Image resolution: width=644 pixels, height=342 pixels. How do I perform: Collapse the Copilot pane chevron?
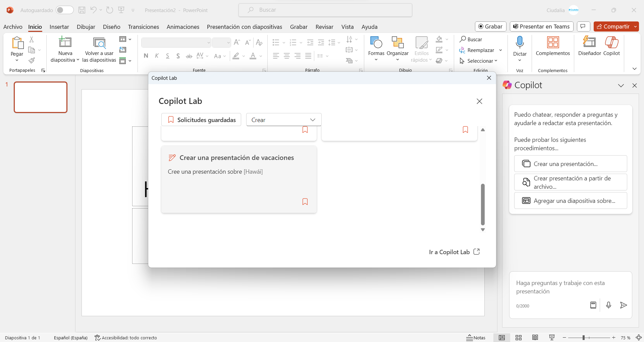[621, 85]
